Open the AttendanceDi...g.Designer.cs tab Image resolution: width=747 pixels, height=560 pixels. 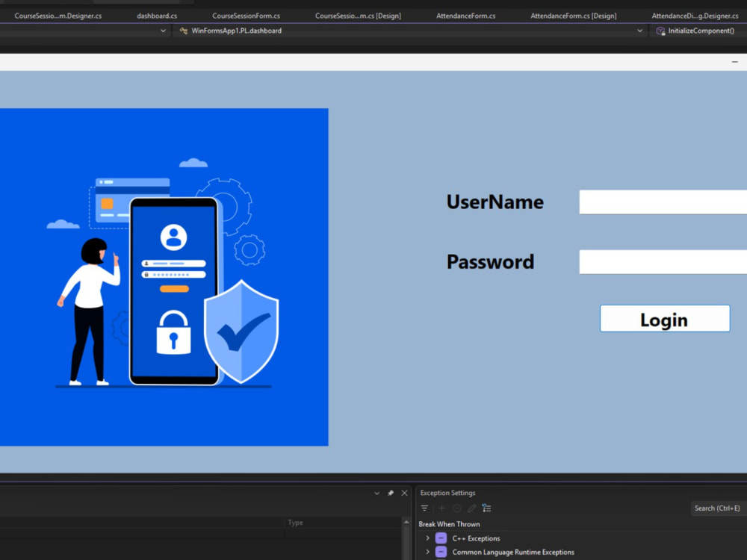click(x=695, y=16)
